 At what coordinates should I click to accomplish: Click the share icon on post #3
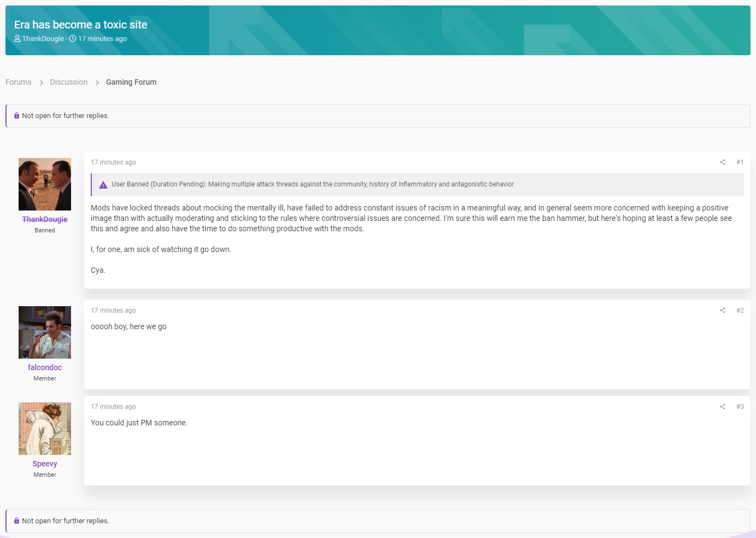[723, 407]
